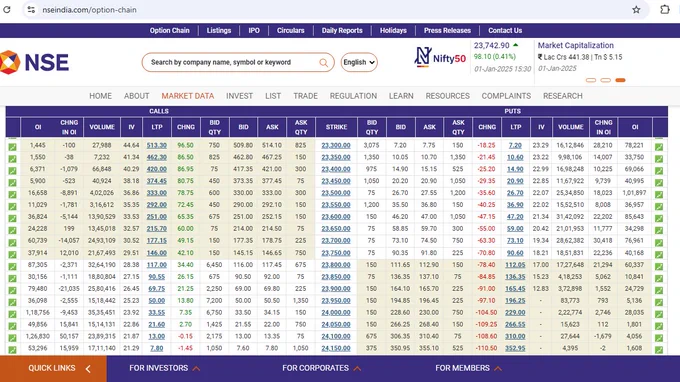Open calls chart icon for strike 23,600.00

click(13, 219)
